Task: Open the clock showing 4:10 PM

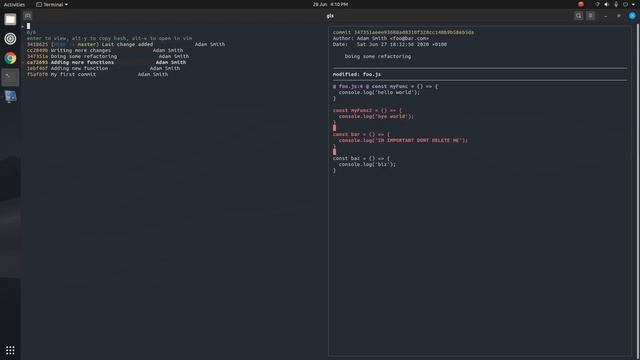Action: (x=330, y=4)
